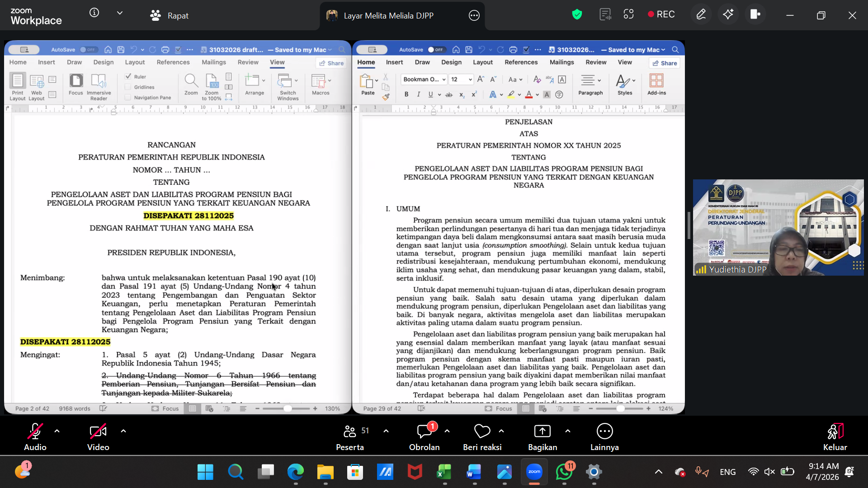Click Yudiethia DJPP video thumbnail
Screen dimensions: 868x488
tap(778, 227)
